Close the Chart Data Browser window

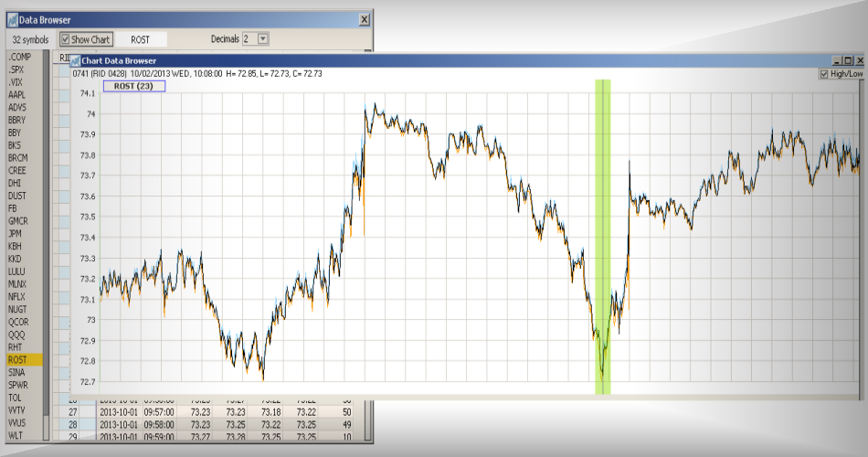pos(860,60)
